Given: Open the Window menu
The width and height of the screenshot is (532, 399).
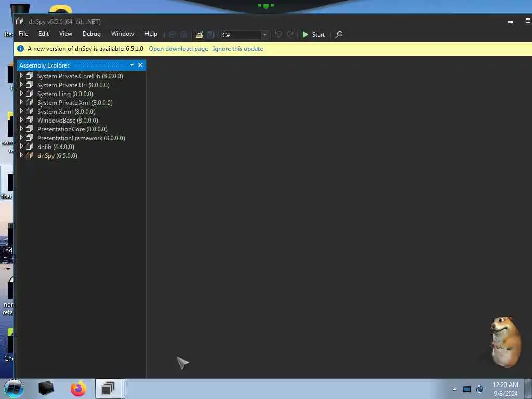Looking at the screenshot, I should [x=123, y=34].
